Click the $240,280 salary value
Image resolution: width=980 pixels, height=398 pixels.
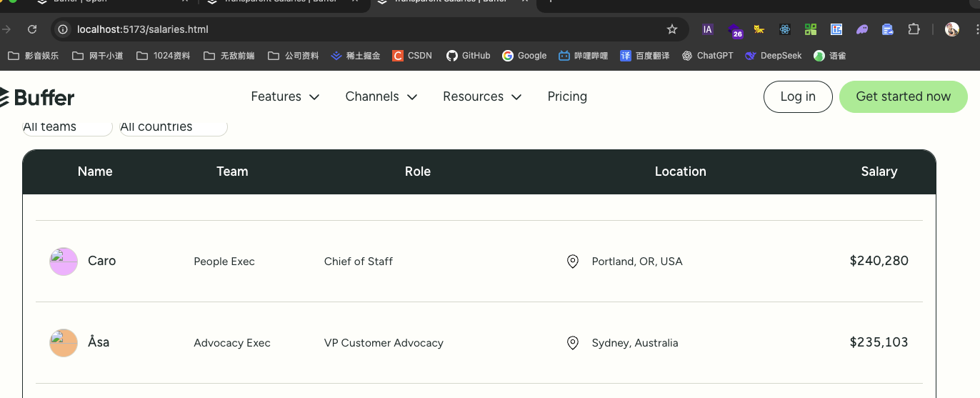tap(879, 261)
